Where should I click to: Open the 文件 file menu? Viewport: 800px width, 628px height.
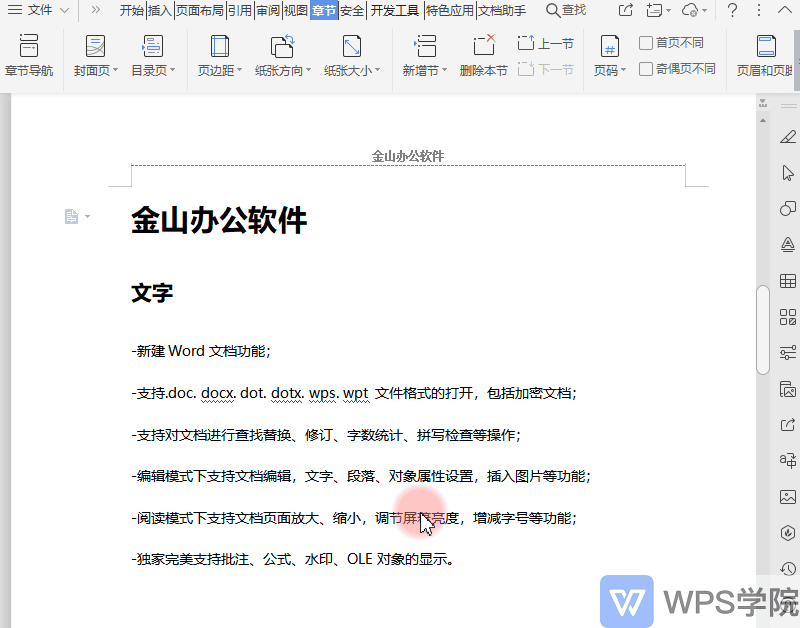pos(39,10)
